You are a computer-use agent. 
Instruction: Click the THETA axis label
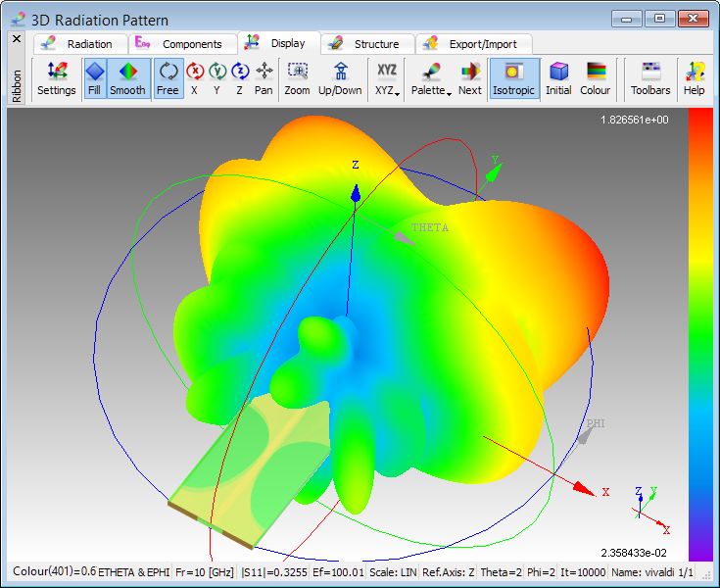tap(430, 227)
